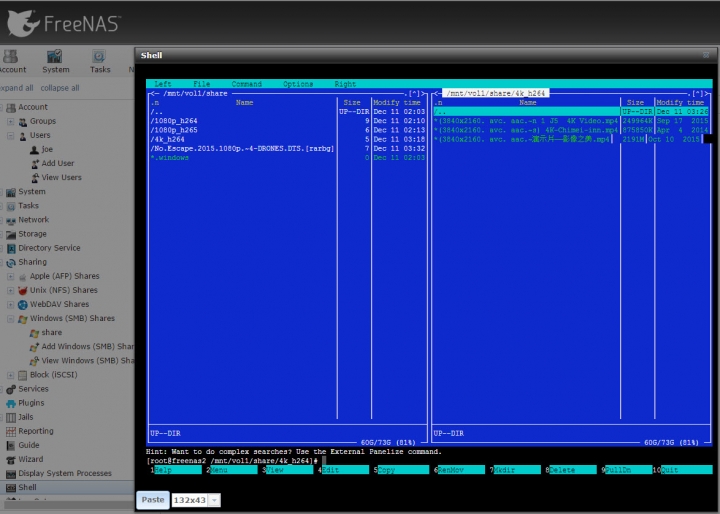Open the System toolbar icon
This screenshot has height=514, width=720.
[x=54, y=56]
